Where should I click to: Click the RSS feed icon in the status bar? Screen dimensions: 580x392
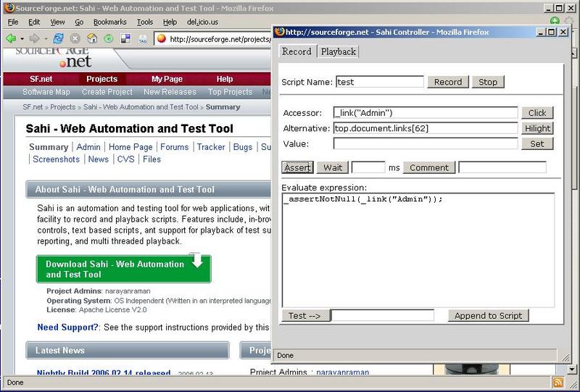[558, 383]
